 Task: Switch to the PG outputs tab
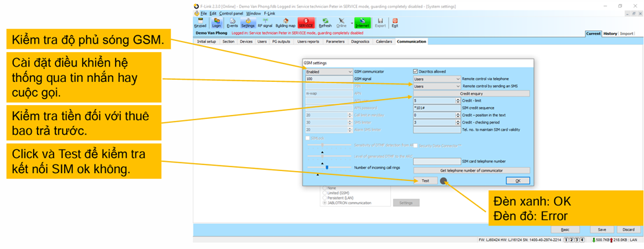pos(281,42)
